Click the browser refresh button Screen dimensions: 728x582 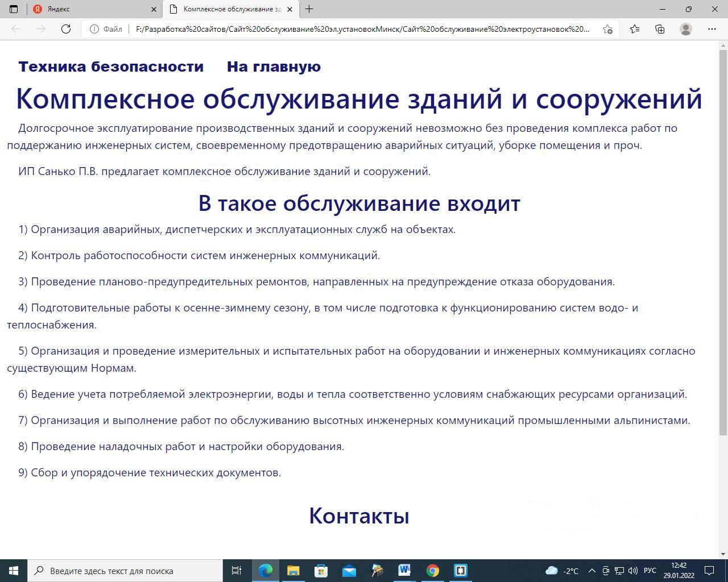(66, 29)
